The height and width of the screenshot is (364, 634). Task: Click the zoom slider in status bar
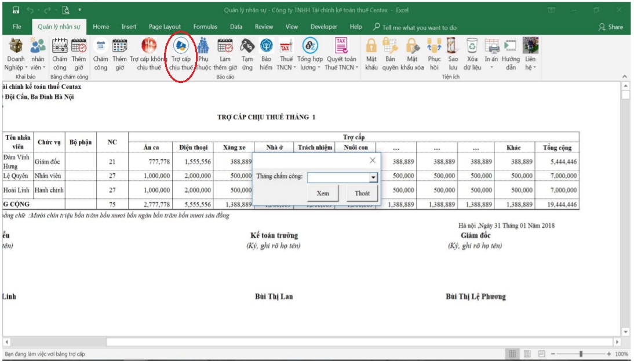point(581,354)
